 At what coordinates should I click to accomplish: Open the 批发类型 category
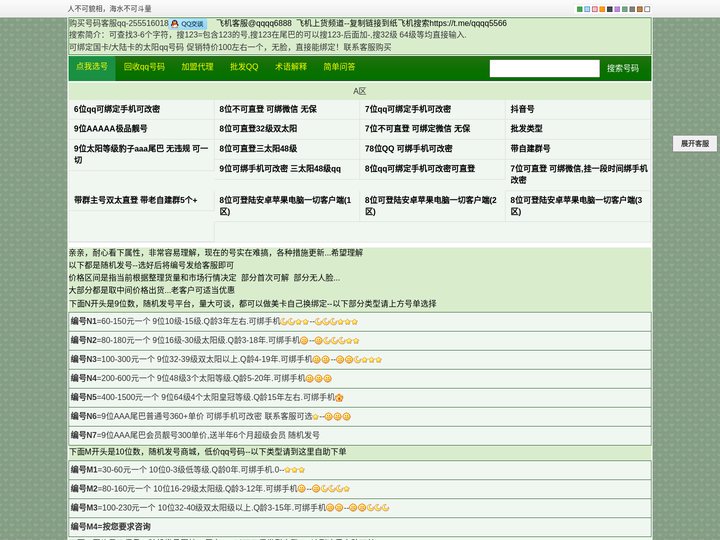click(527, 129)
